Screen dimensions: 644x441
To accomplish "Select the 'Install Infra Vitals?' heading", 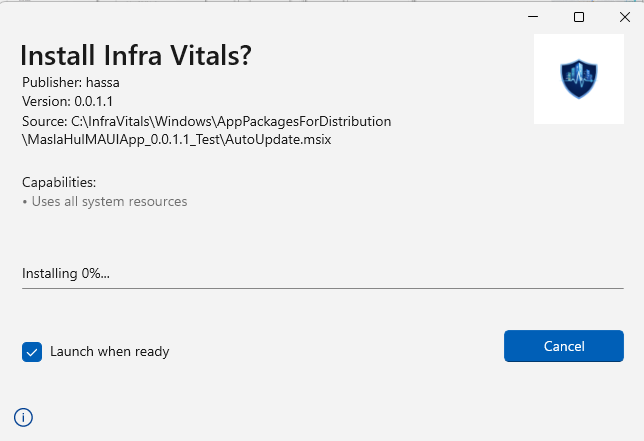I will 136,55.
